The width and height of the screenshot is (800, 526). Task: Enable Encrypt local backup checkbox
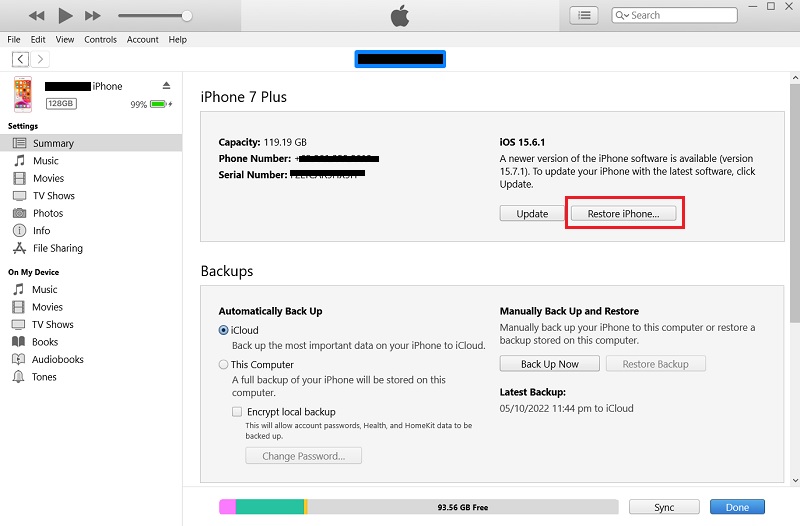click(237, 411)
